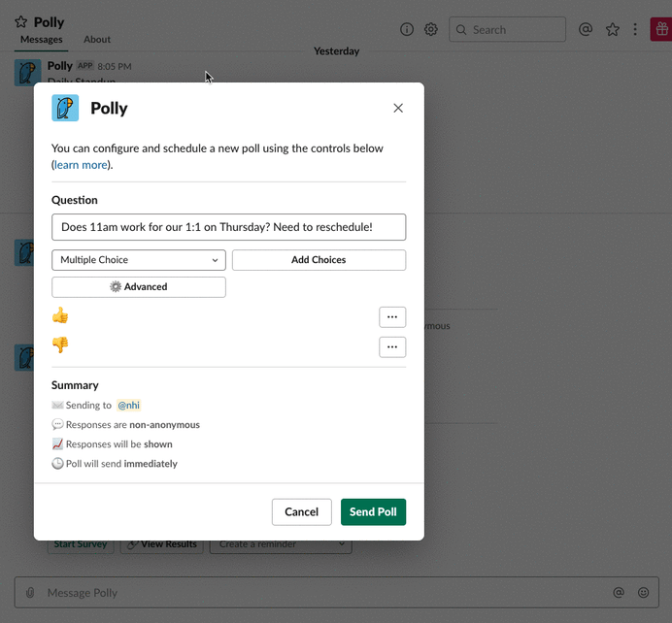This screenshot has width=672, height=623.
Task: Attach a file with paperclip icon
Action: click(x=30, y=593)
